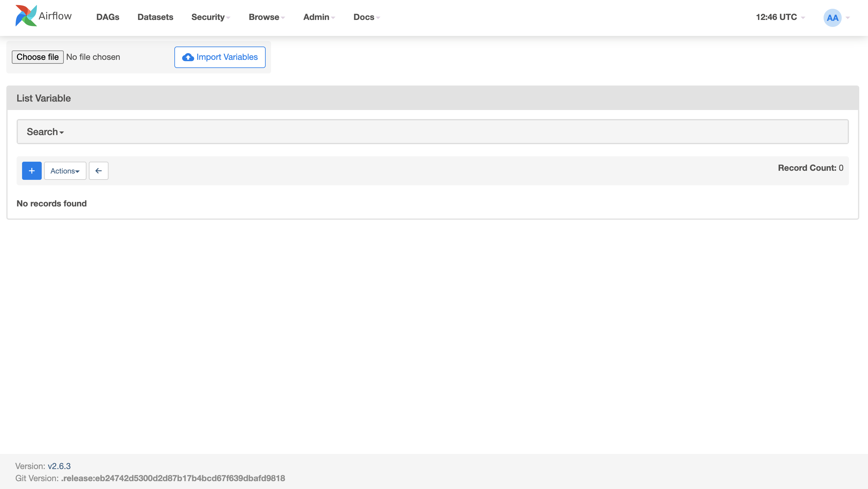This screenshot has width=868, height=489.
Task: Open the user profile avatar AA
Action: [832, 17]
